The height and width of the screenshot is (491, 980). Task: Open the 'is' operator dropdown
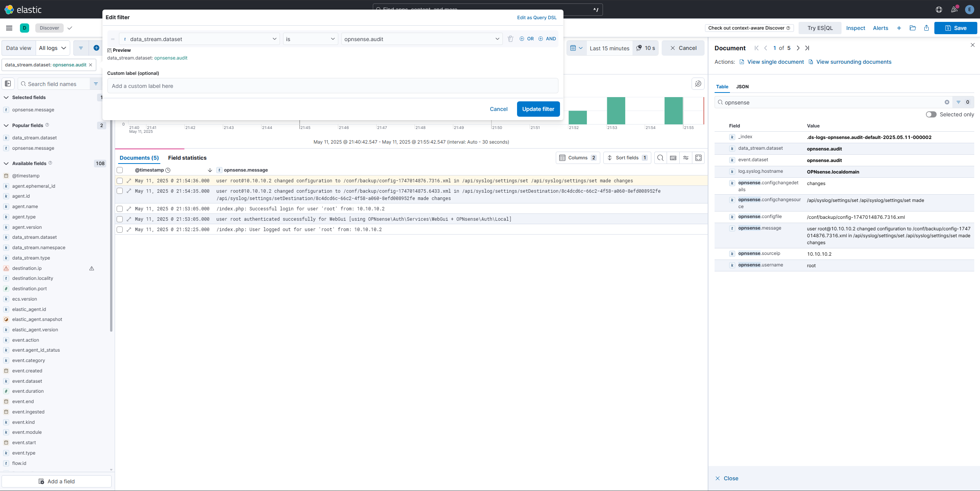coord(310,39)
